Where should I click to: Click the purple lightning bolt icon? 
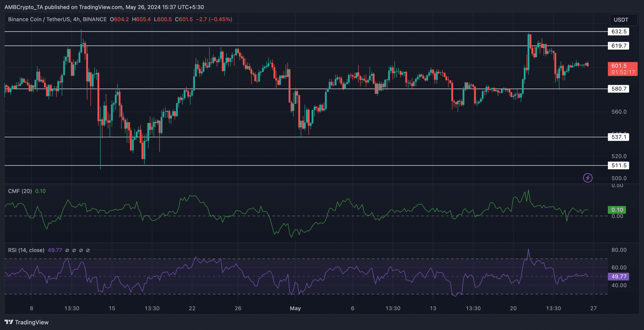[587, 178]
